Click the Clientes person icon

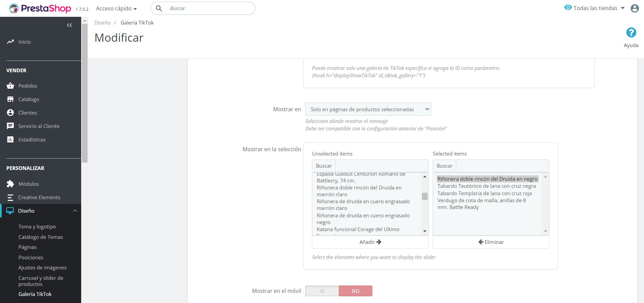[x=10, y=113]
